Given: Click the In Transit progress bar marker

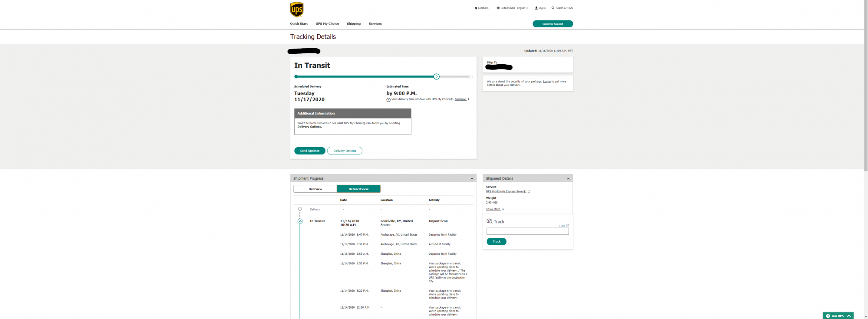Looking at the screenshot, I should tap(437, 77).
